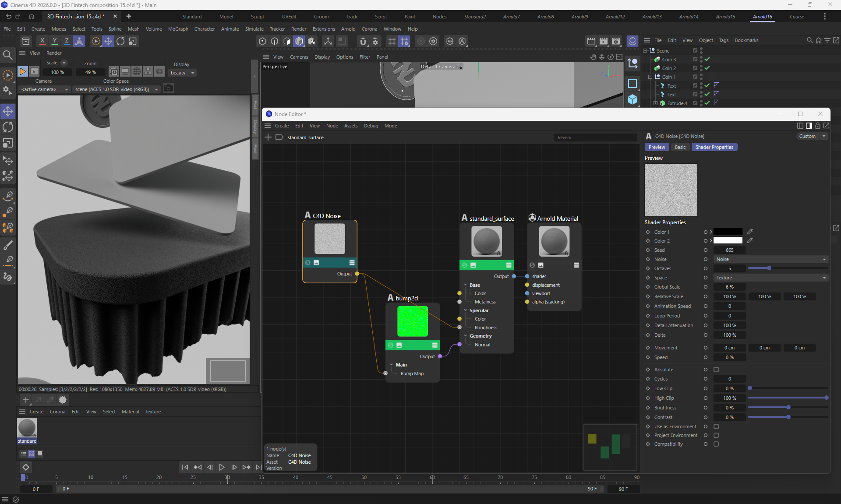Image resolution: width=841 pixels, height=504 pixels.
Task: Enable the Absolute checkbox
Action: [x=716, y=370]
